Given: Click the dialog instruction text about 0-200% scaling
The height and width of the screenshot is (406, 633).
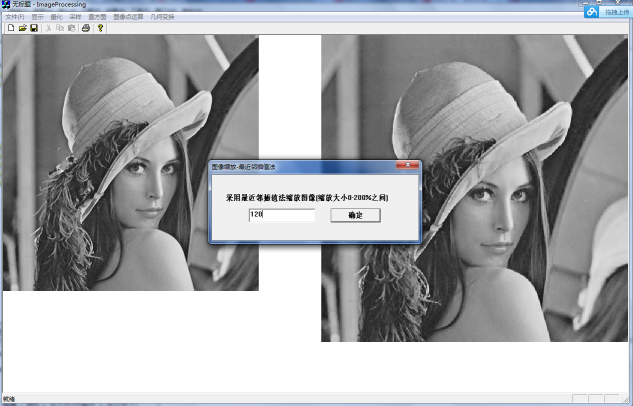Looking at the screenshot, I should tap(307, 198).
